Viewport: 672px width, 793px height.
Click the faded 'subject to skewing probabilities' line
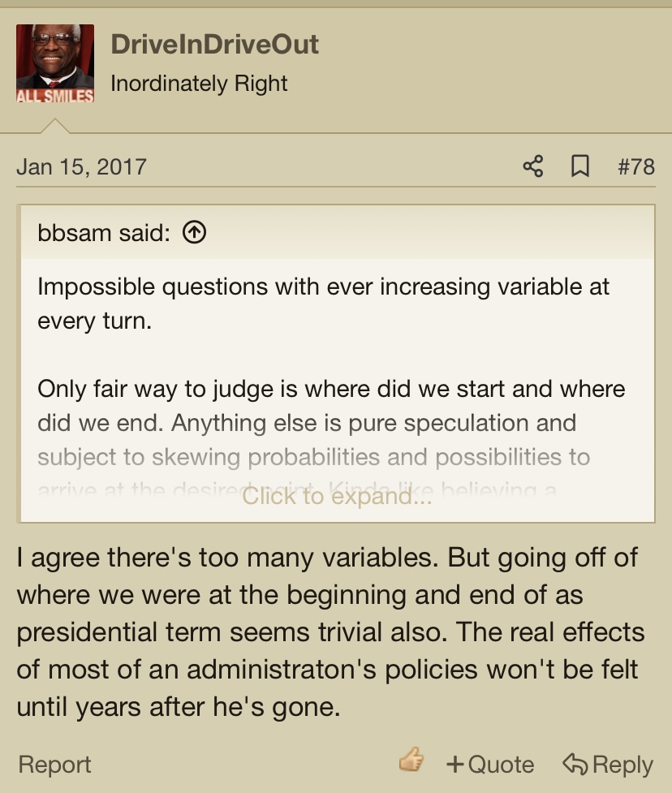pos(313,457)
